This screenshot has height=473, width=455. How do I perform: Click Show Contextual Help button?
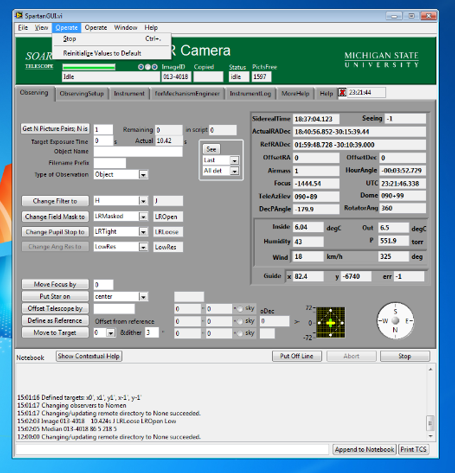[x=89, y=356]
